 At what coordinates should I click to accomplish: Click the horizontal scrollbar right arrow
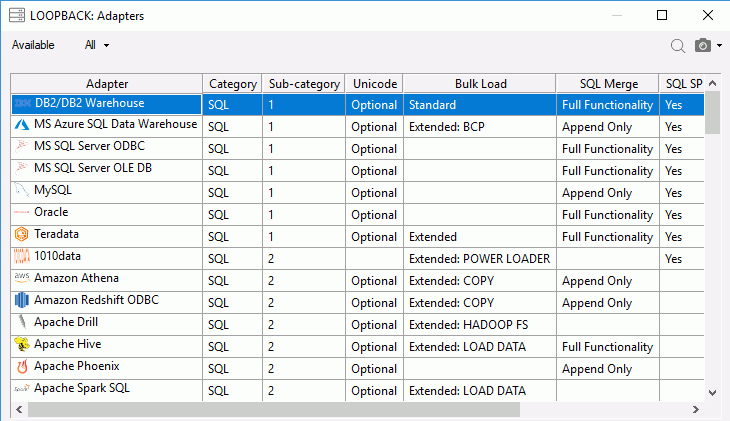pos(696,410)
